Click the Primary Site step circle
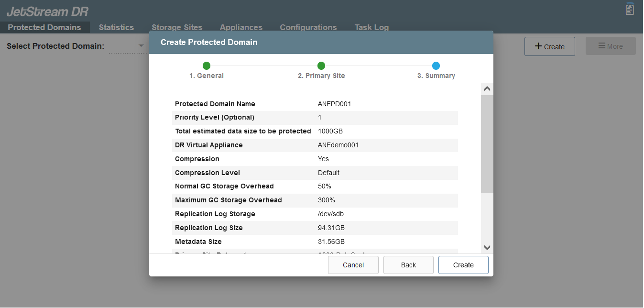This screenshot has height=308, width=644. [321, 66]
